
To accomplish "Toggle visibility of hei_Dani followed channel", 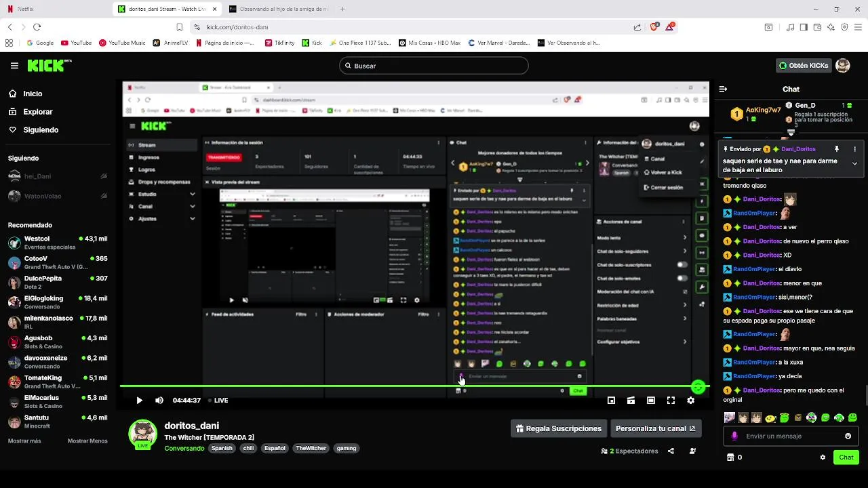I will coord(104,176).
